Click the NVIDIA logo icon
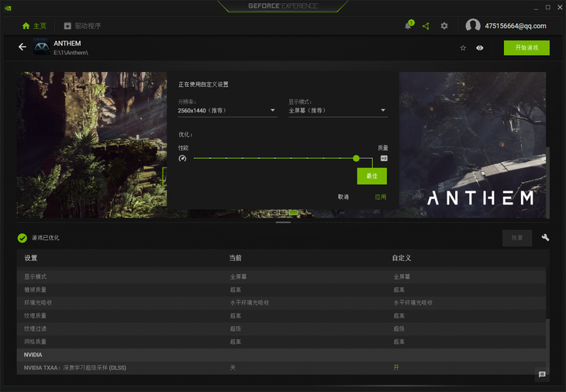 click(8, 8)
